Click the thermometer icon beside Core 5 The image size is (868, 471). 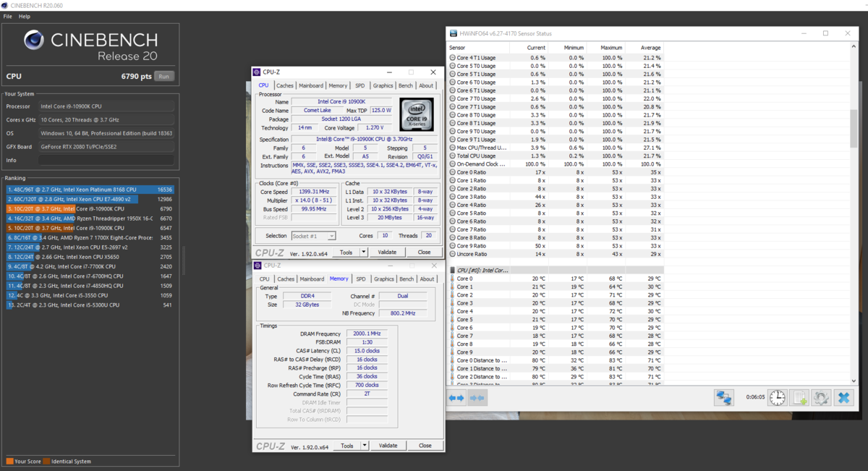[x=452, y=320]
